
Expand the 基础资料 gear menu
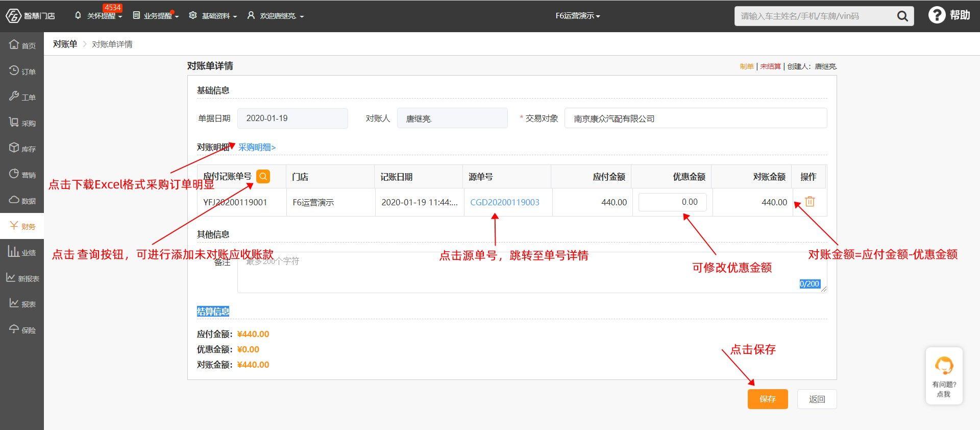pyautogui.click(x=213, y=16)
